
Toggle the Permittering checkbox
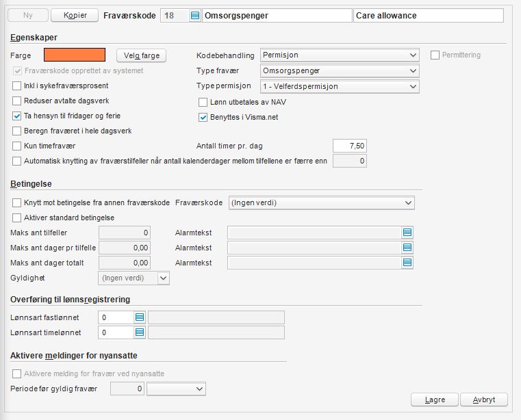(x=435, y=55)
